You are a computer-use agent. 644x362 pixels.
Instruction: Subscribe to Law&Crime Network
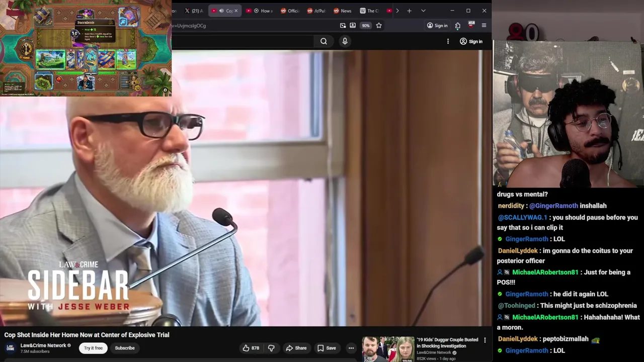(125, 348)
